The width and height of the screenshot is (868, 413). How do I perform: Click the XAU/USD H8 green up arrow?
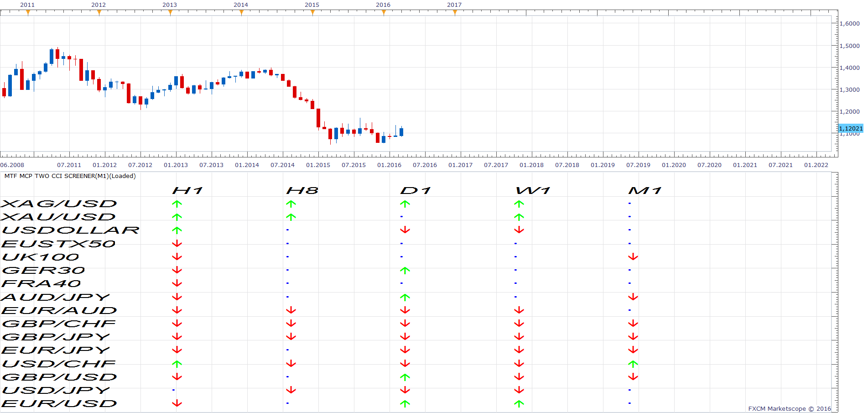291,217
